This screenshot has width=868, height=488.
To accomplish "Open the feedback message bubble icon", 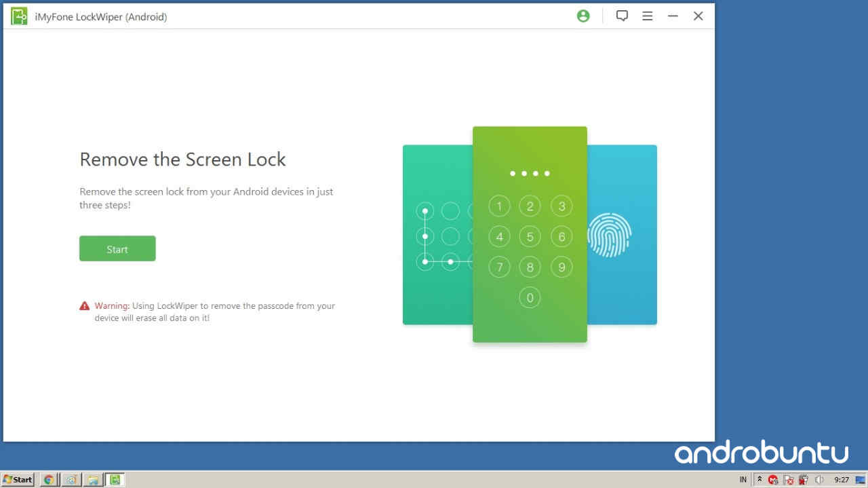I will [622, 16].
